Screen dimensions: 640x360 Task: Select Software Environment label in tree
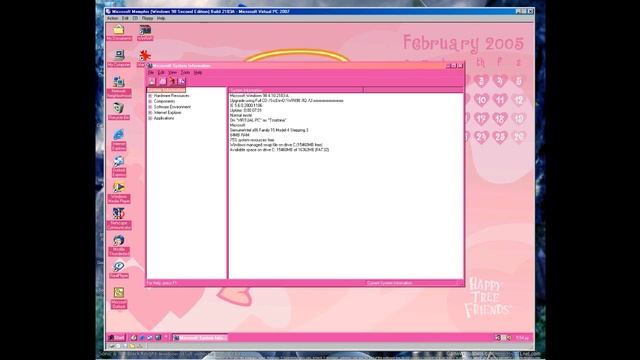tap(172, 107)
